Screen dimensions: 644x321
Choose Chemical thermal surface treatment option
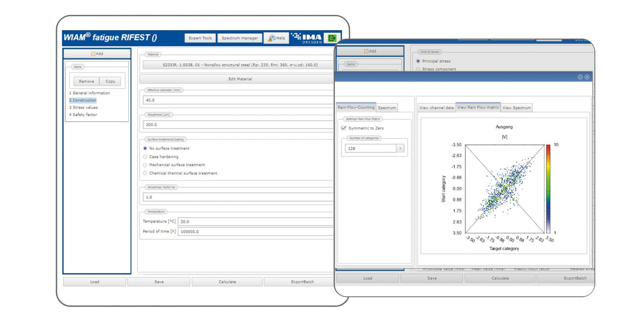tap(145, 173)
